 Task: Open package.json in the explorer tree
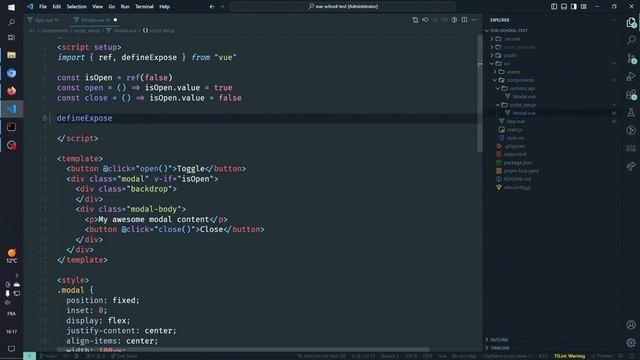click(x=518, y=162)
